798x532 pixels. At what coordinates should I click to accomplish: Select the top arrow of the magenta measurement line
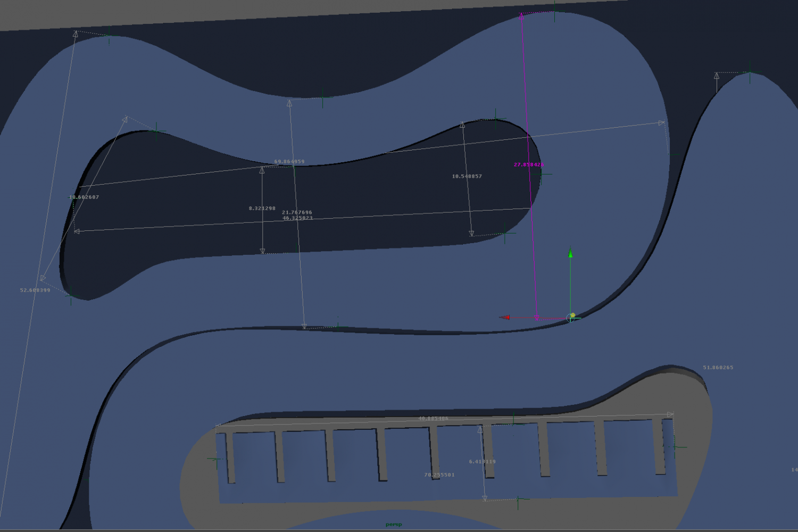521,17
